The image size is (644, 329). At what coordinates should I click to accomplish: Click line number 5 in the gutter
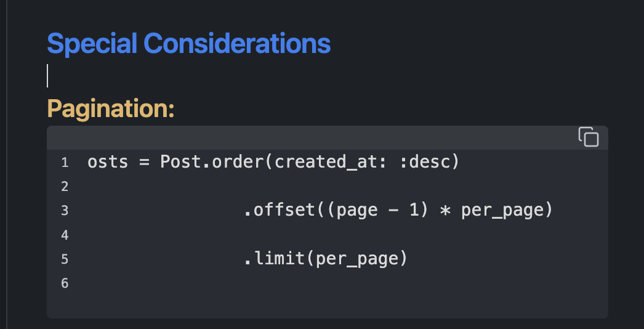tap(65, 259)
